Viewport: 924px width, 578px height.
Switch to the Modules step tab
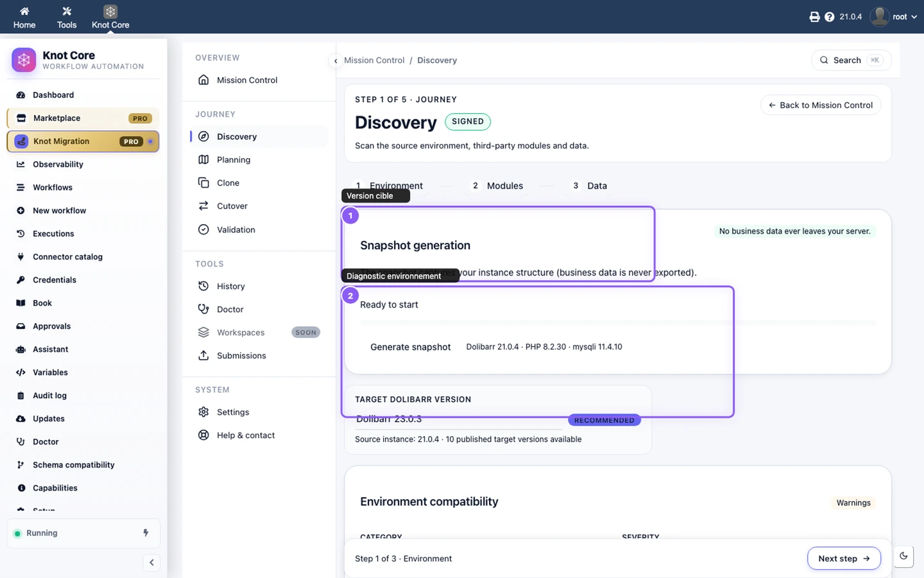coord(497,186)
